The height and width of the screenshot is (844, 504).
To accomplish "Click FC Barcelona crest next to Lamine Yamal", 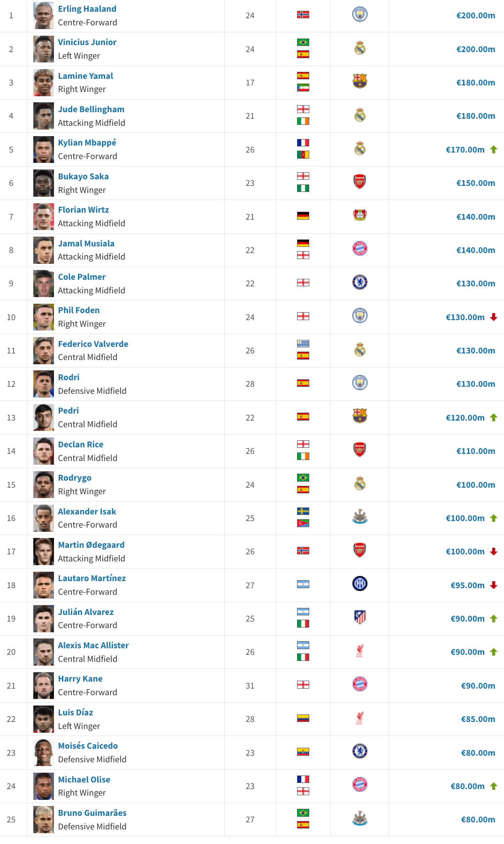I will (359, 82).
